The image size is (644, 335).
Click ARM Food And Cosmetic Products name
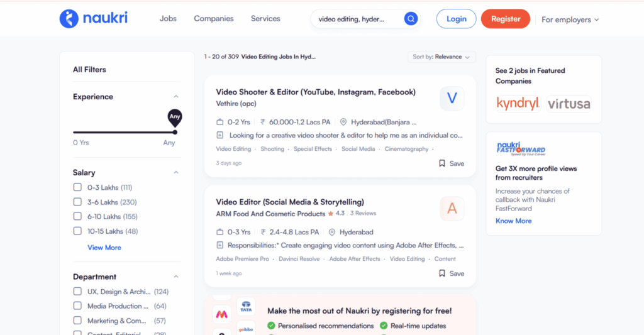(270, 214)
